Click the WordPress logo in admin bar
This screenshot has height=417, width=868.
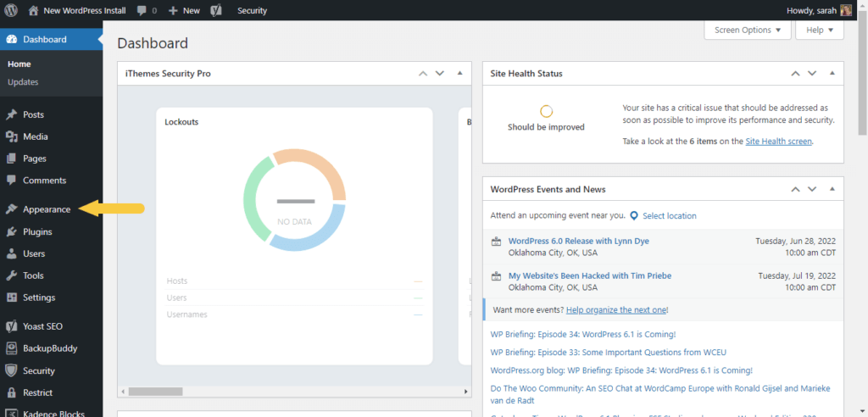(x=12, y=11)
